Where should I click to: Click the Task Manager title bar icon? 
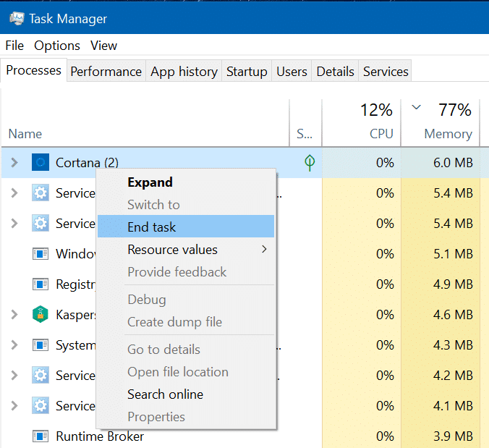pyautogui.click(x=15, y=18)
